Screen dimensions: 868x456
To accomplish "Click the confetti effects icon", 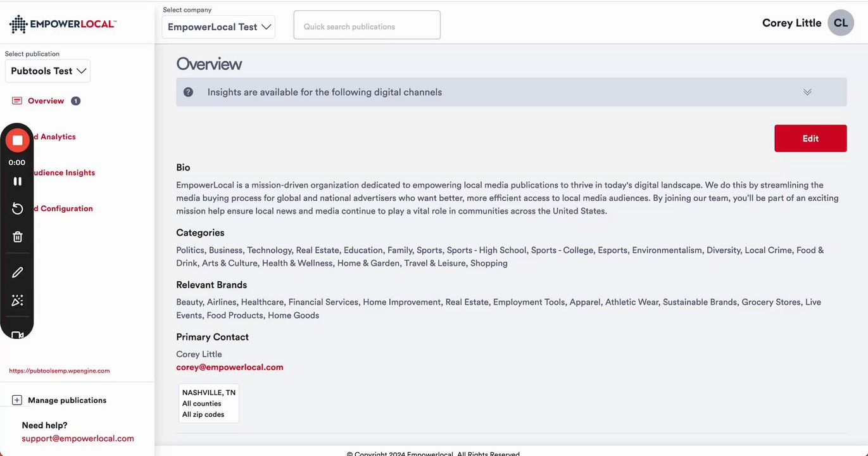I will click(18, 301).
